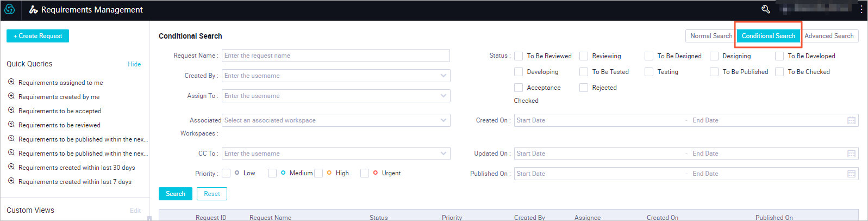This screenshot has width=868, height=221.
Task: Switch to Normal Search tab
Action: pos(711,36)
